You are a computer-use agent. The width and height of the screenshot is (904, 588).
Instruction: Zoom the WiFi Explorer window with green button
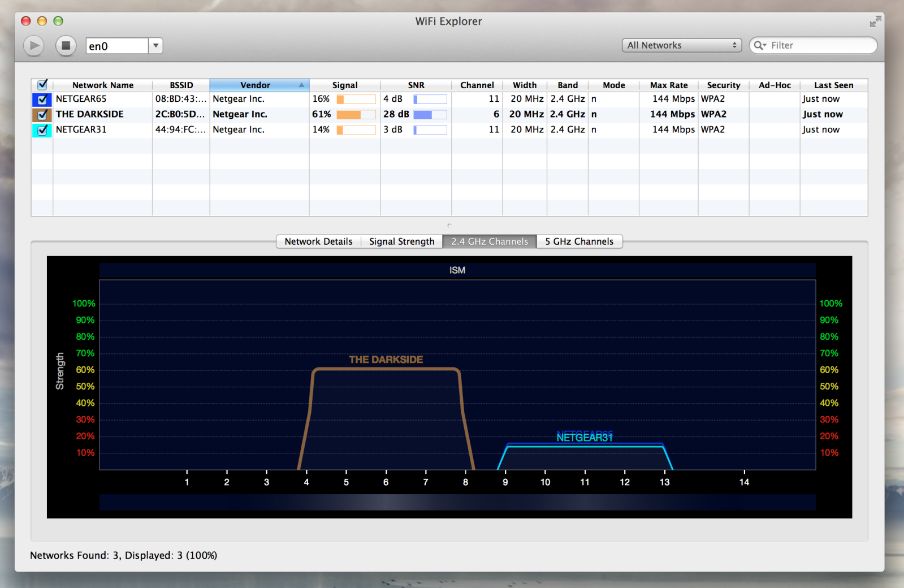tap(58, 21)
